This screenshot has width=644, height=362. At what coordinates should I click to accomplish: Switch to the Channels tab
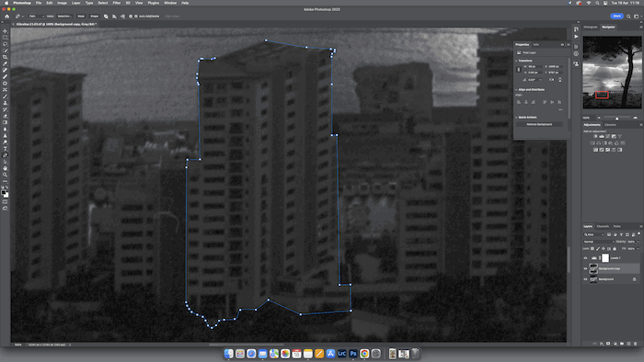tap(603, 226)
